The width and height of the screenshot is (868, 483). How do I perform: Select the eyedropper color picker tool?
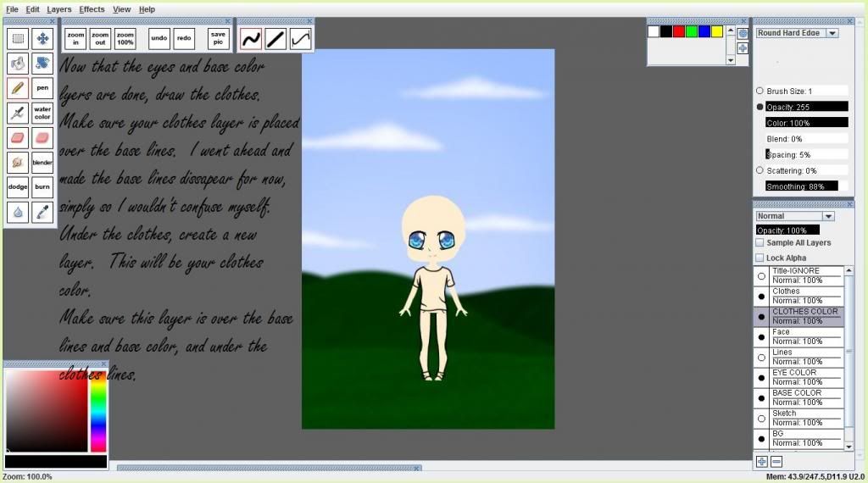pyautogui.click(x=42, y=211)
